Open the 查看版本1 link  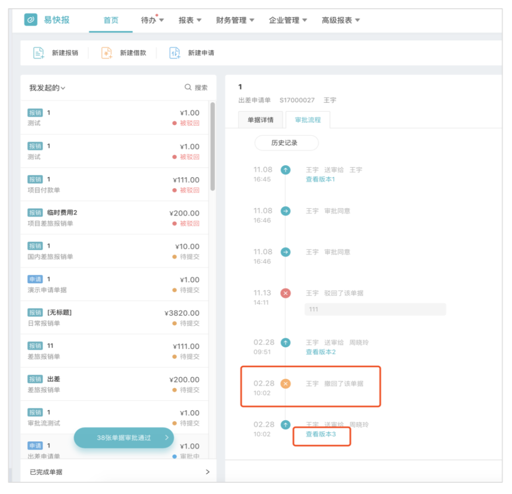point(320,179)
